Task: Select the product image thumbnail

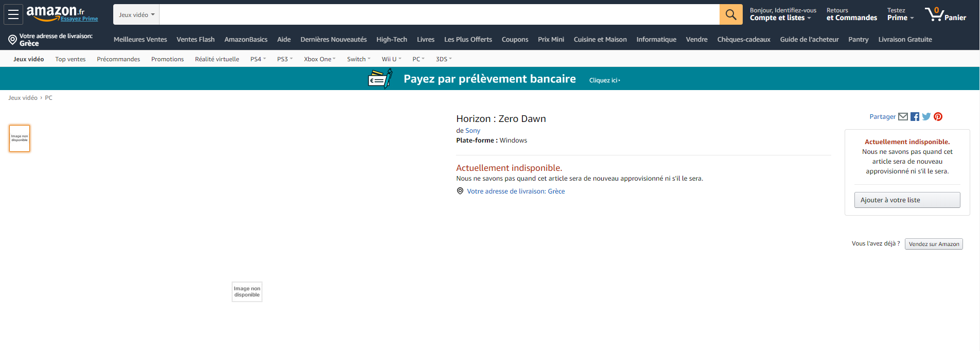Action: click(20, 138)
